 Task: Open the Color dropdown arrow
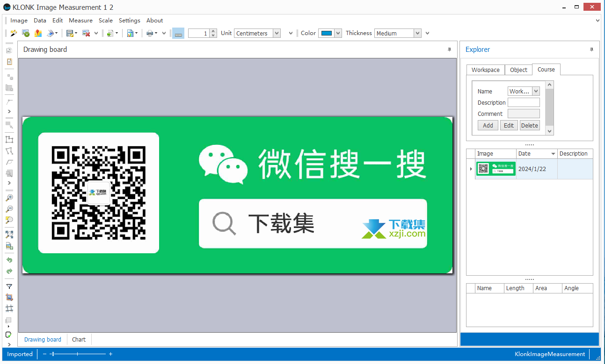[338, 33]
